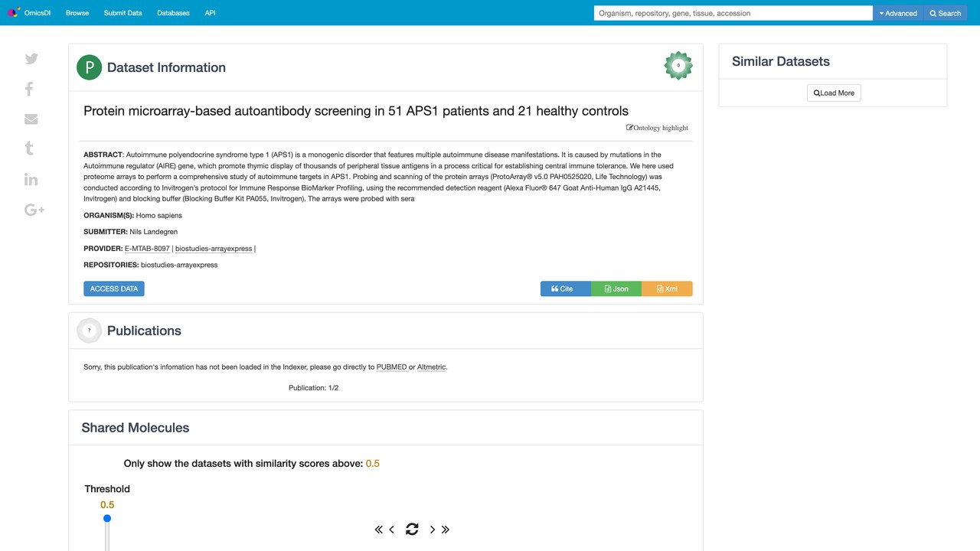Click the green score badge in Dataset Information
The width and height of the screenshot is (980, 551).
pos(678,66)
